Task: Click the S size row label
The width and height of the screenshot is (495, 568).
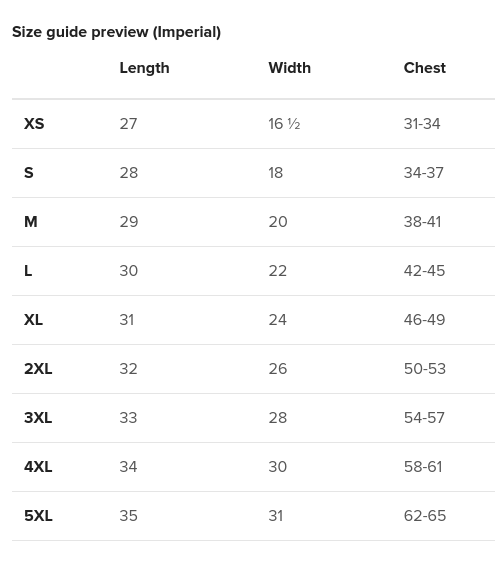Action: [x=29, y=173]
